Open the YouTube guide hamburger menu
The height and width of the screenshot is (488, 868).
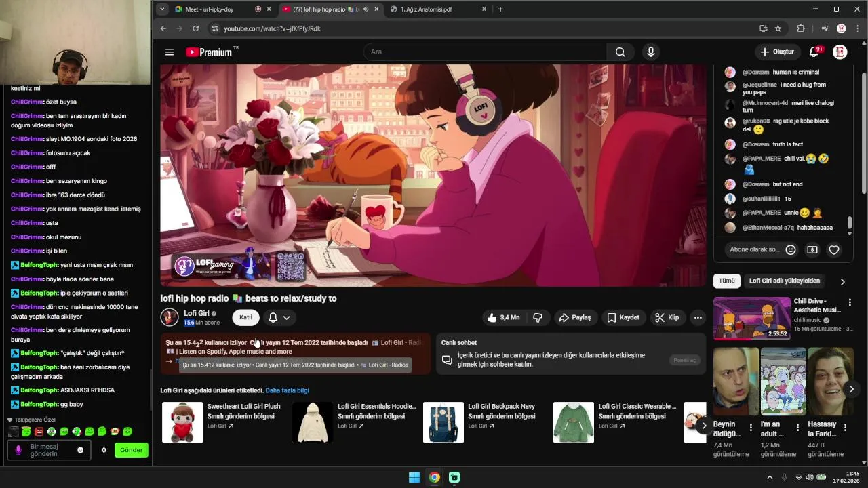point(170,52)
